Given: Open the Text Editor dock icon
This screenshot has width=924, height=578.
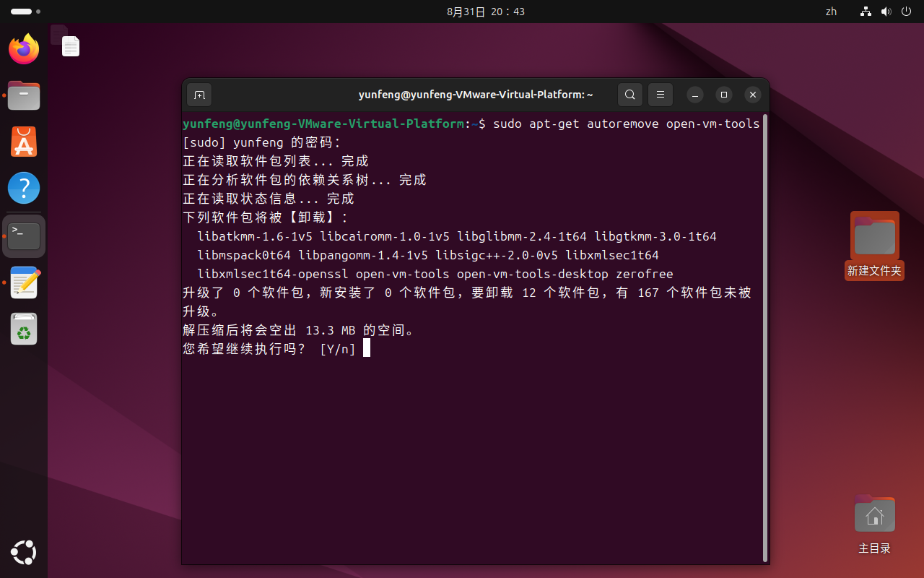Looking at the screenshot, I should [x=24, y=282].
